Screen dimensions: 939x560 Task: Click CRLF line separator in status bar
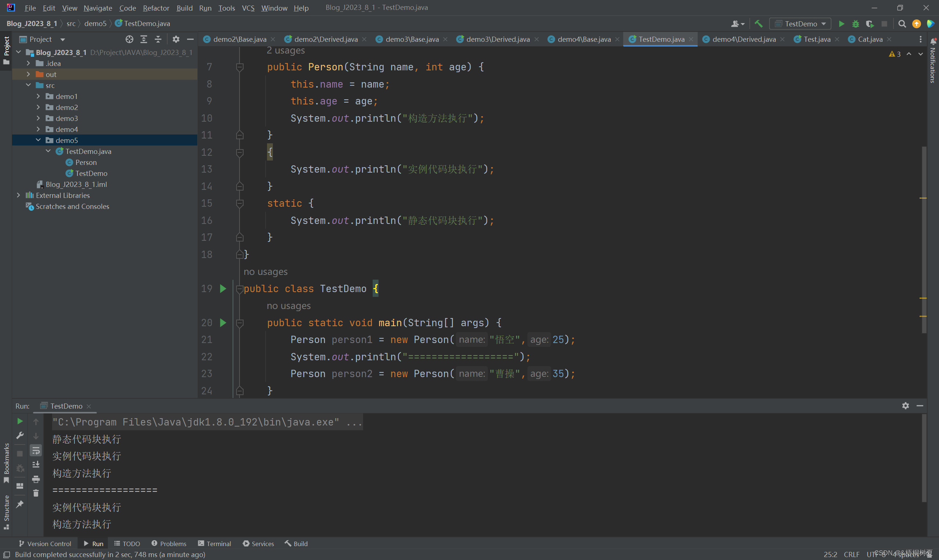point(851,555)
